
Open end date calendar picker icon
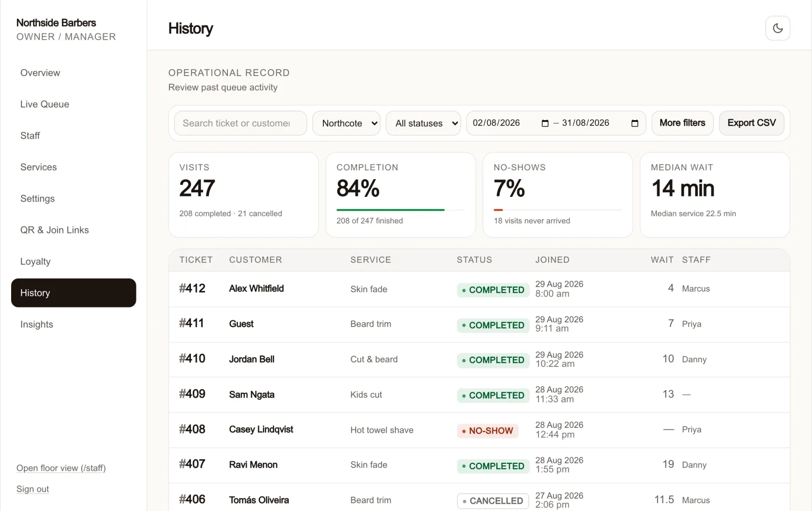tap(634, 123)
